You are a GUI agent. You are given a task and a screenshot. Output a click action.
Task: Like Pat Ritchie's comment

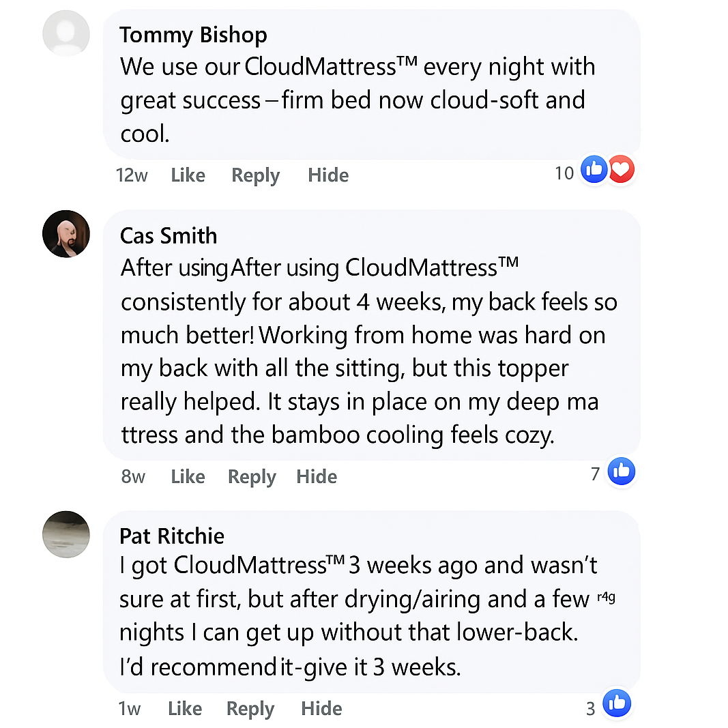point(184,708)
